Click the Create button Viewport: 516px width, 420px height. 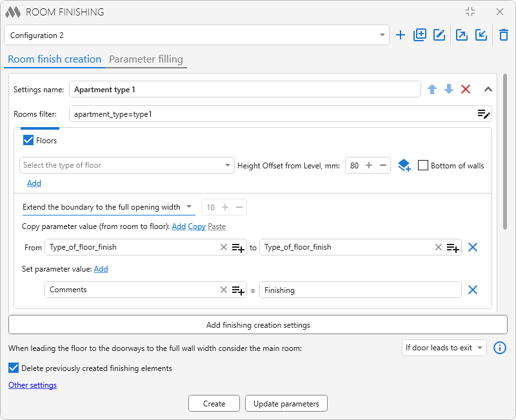click(x=214, y=403)
